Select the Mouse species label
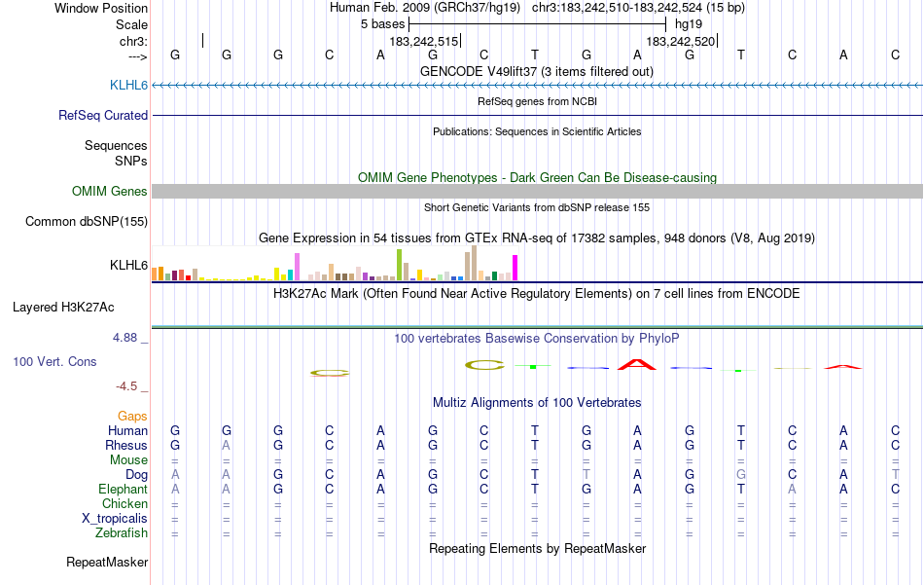The height and width of the screenshot is (585, 924). 129,460
